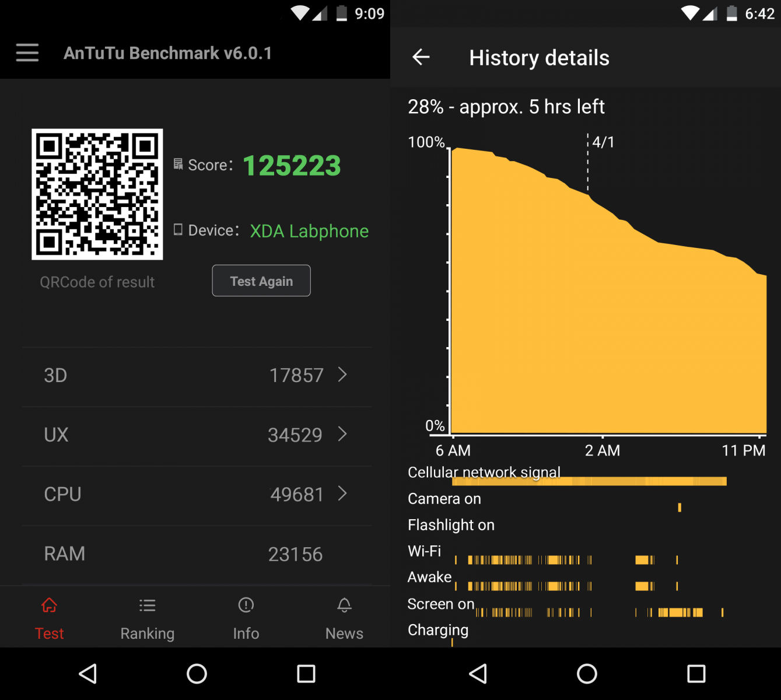Tap the Ranking list icon
Screen dimensions: 781x700
click(x=148, y=605)
